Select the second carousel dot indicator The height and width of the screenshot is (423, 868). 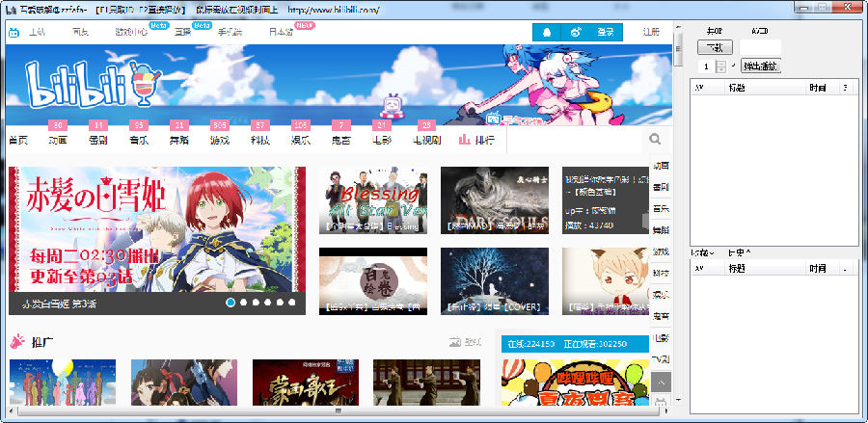pyautogui.click(x=244, y=303)
